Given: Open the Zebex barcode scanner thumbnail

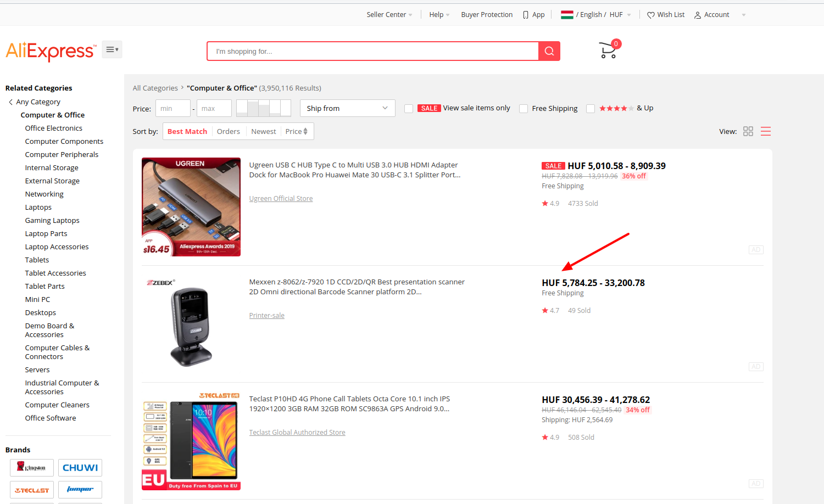Looking at the screenshot, I should (x=191, y=324).
